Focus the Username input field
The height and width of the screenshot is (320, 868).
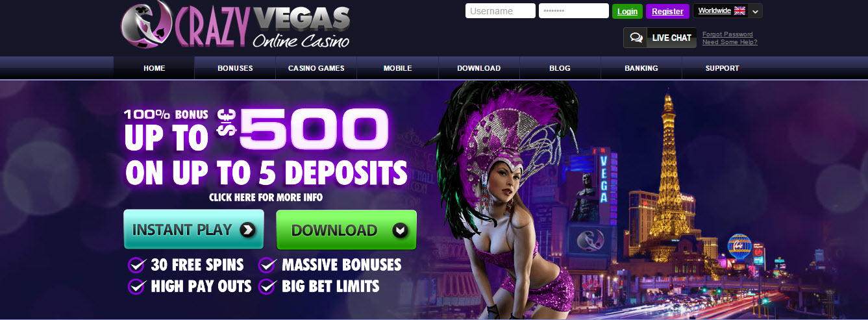tap(501, 11)
